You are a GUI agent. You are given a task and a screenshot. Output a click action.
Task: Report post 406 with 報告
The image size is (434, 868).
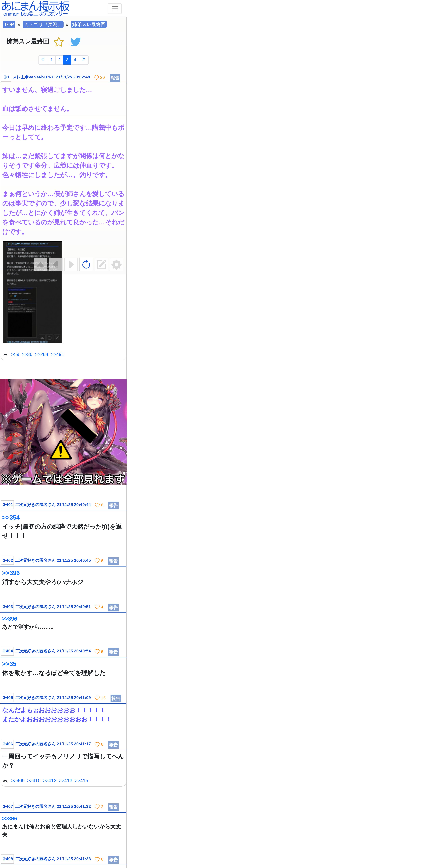tap(113, 745)
